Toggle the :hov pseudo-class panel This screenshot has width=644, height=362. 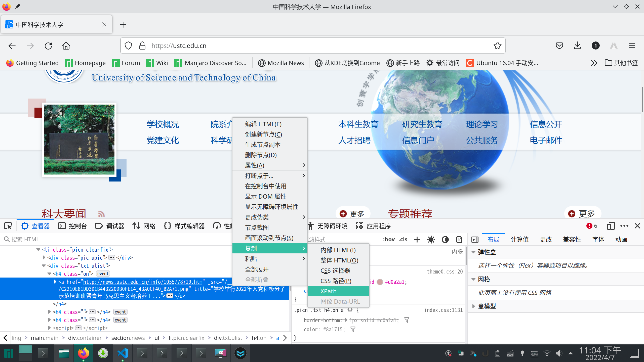click(x=389, y=240)
